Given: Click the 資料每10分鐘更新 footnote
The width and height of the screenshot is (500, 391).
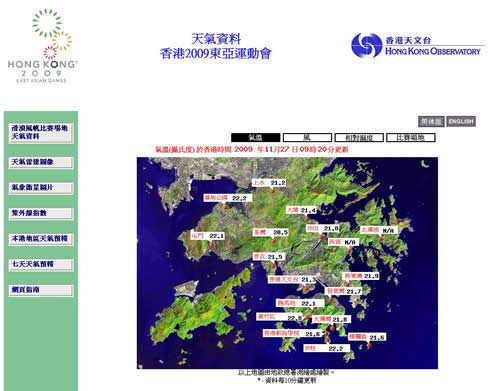Looking at the screenshot, I should 287,381.
